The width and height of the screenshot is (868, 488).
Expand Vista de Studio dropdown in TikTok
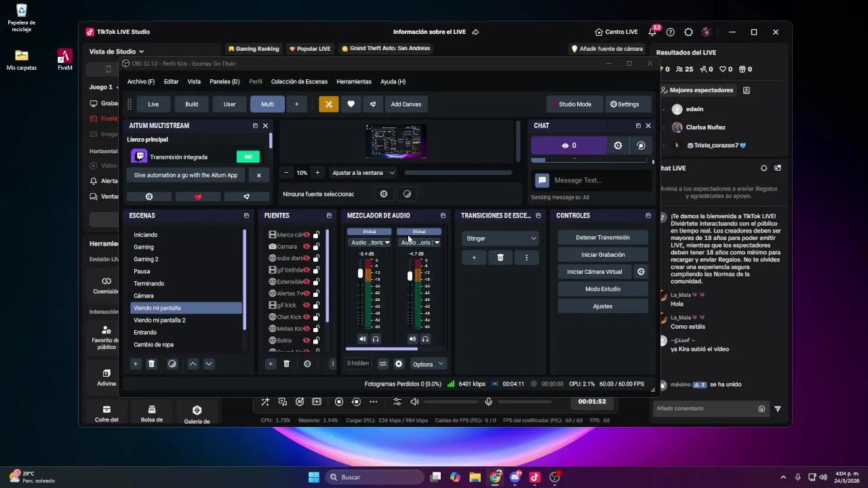[x=117, y=52]
